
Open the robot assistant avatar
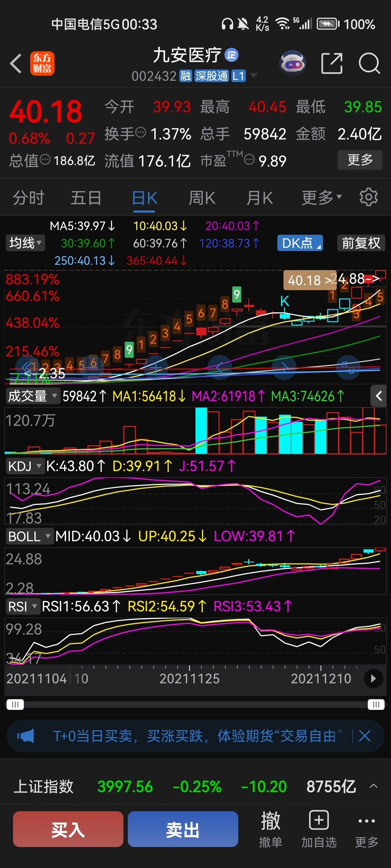293,63
